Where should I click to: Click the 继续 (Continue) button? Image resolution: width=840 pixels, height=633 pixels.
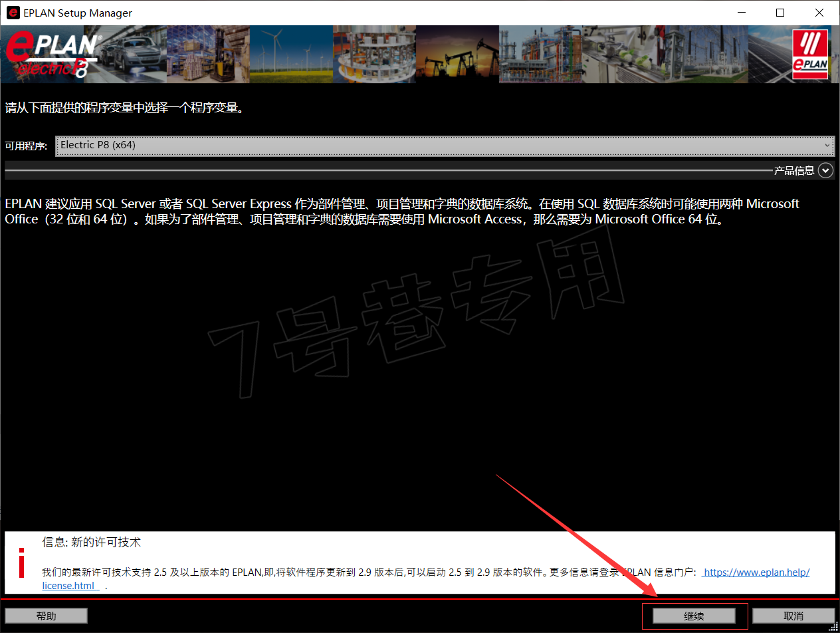tap(694, 616)
